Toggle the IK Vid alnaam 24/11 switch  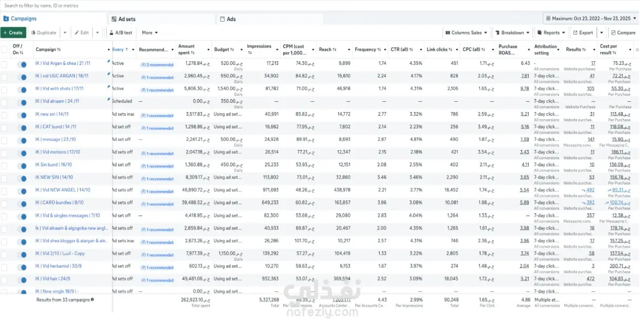pyautogui.click(x=21, y=103)
